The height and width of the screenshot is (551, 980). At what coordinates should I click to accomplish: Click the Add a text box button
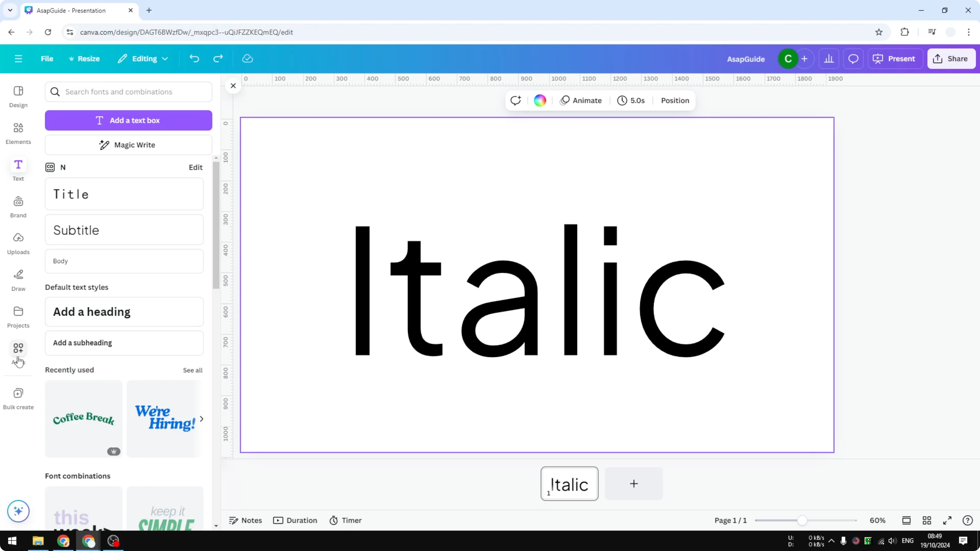[129, 120]
